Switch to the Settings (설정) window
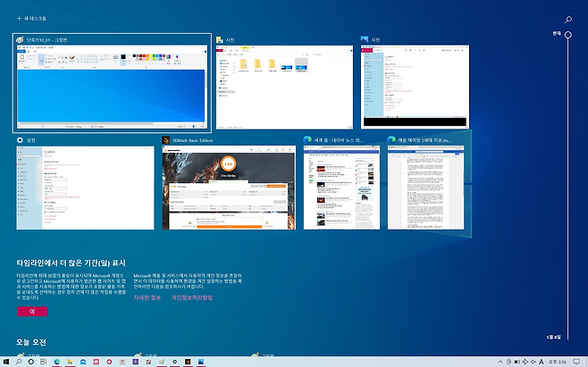This screenshot has width=588, height=367. [84, 187]
